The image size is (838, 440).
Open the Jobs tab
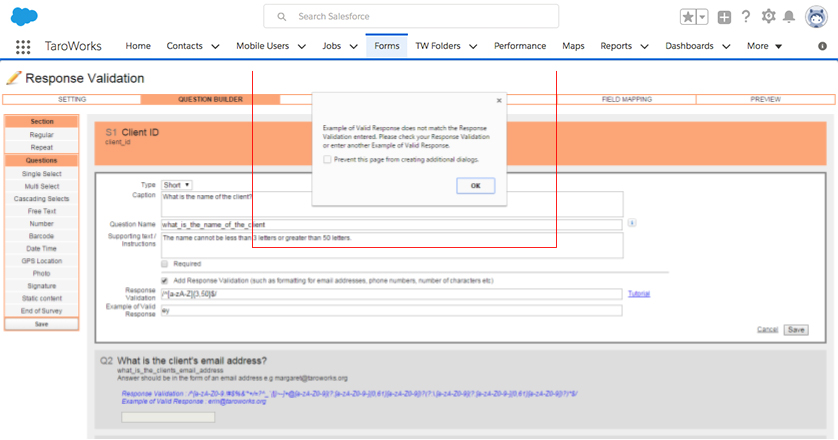click(331, 46)
